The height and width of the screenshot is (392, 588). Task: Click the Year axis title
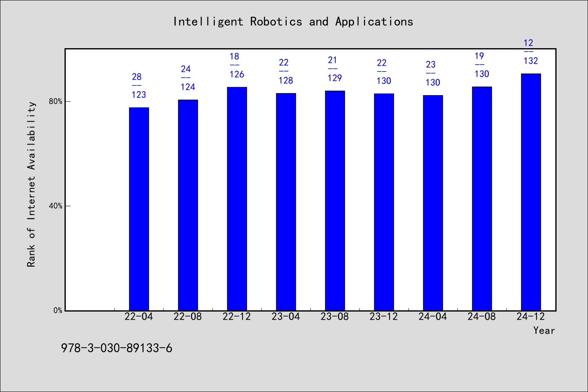(544, 330)
